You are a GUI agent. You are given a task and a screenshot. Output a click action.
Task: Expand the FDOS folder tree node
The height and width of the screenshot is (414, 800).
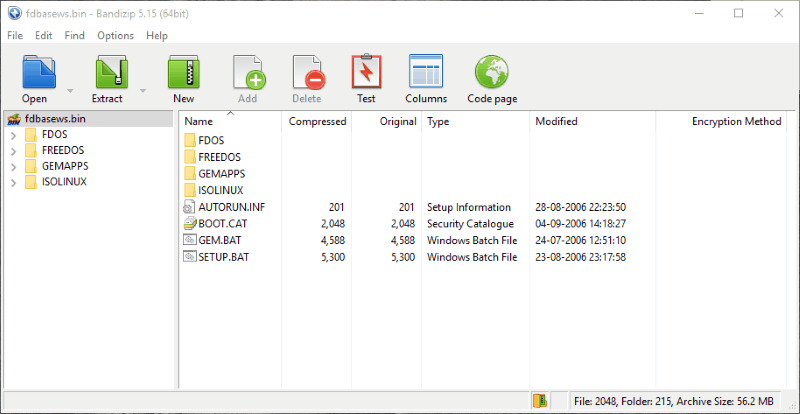[13, 135]
